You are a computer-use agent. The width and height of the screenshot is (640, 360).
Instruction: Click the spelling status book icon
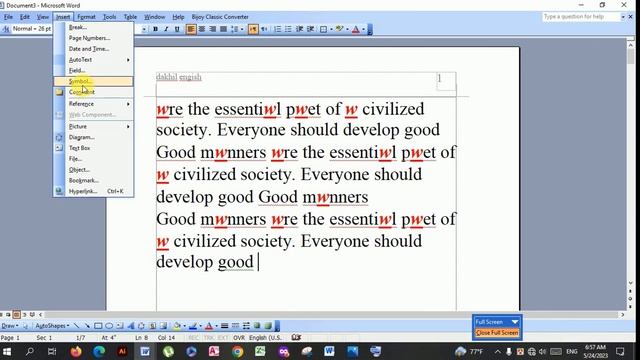tap(296, 337)
